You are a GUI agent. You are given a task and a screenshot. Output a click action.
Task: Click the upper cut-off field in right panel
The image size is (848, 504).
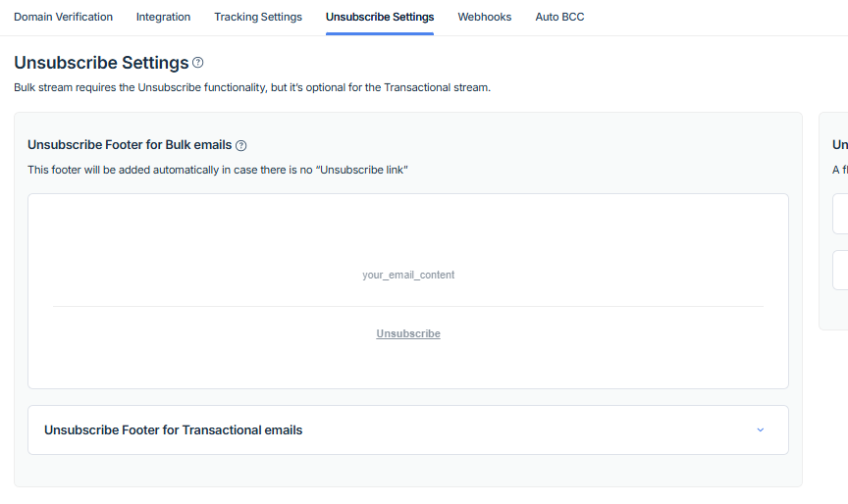coord(841,214)
